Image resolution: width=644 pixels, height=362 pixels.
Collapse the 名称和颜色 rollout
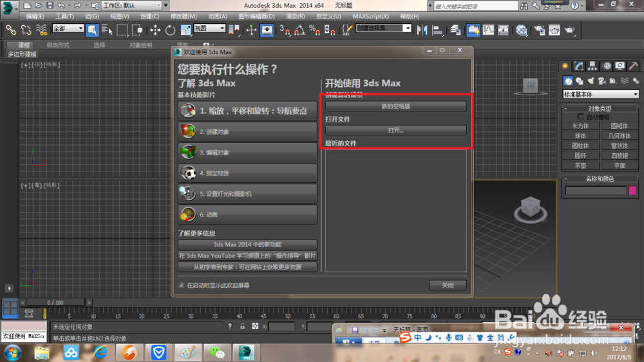[x=600, y=178]
